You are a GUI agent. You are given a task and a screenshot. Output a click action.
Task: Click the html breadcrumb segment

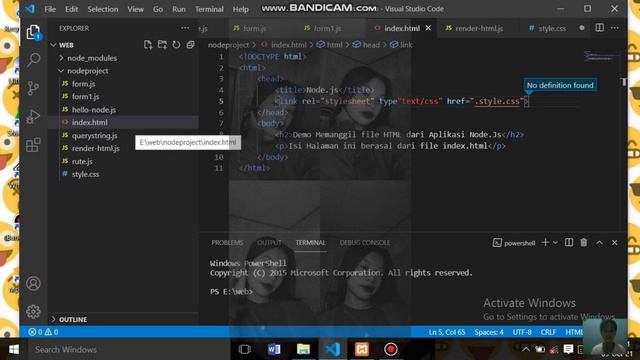334,45
